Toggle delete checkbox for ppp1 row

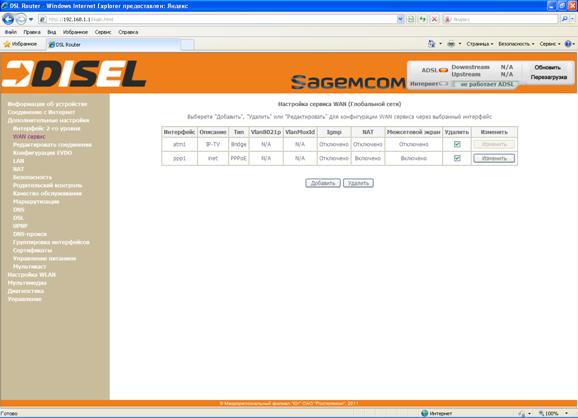[x=457, y=158]
